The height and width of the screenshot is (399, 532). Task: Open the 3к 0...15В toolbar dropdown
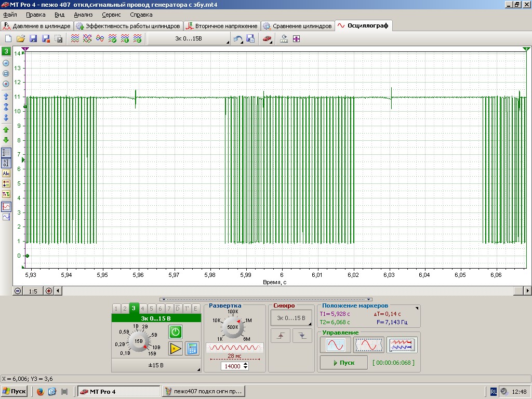[190, 39]
